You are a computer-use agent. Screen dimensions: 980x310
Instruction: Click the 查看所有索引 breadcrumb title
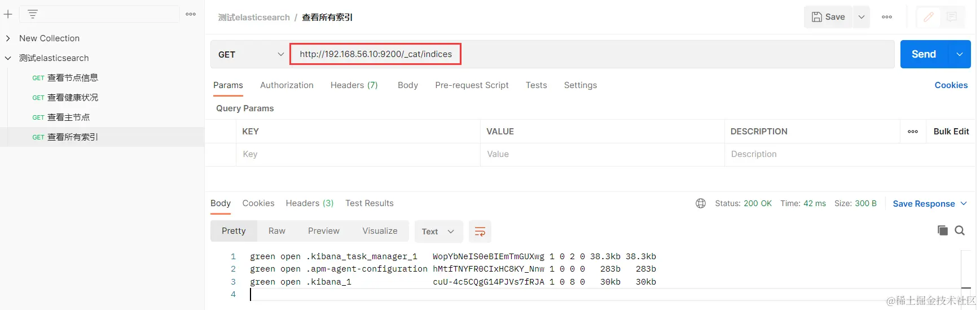[x=327, y=18]
